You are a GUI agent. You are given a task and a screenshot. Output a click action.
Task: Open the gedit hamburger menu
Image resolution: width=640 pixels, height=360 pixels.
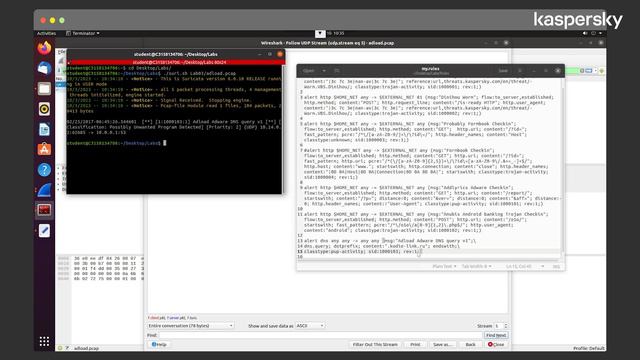pyautogui.click(x=520, y=71)
